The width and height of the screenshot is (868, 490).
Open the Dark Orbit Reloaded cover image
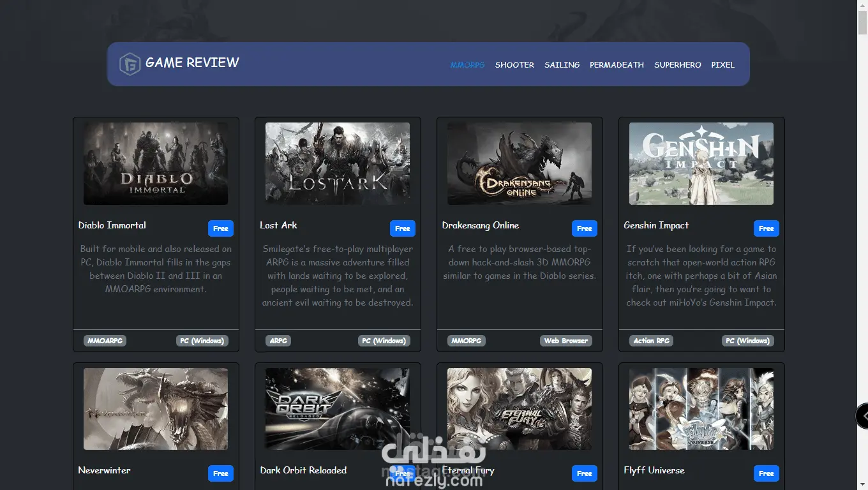[338, 409]
